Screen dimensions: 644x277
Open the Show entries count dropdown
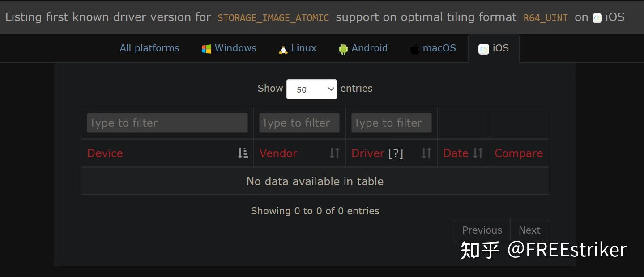click(x=311, y=89)
